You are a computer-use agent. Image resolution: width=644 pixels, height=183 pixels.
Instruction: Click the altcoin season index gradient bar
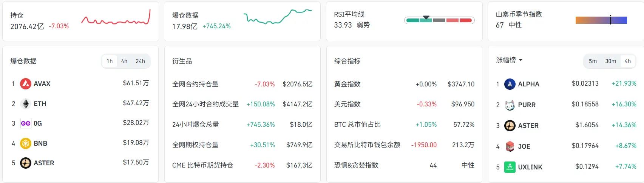pyautogui.click(x=601, y=20)
